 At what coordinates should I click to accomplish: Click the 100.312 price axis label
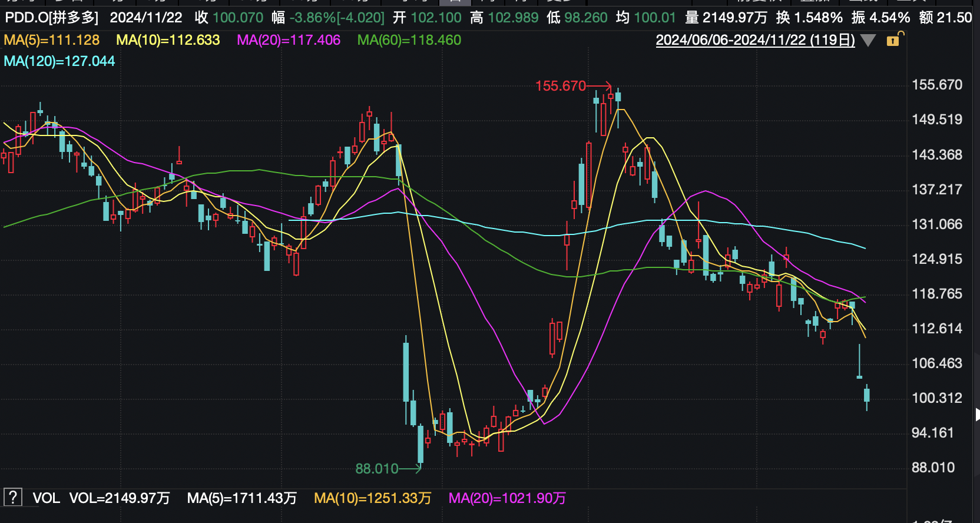pos(937,398)
